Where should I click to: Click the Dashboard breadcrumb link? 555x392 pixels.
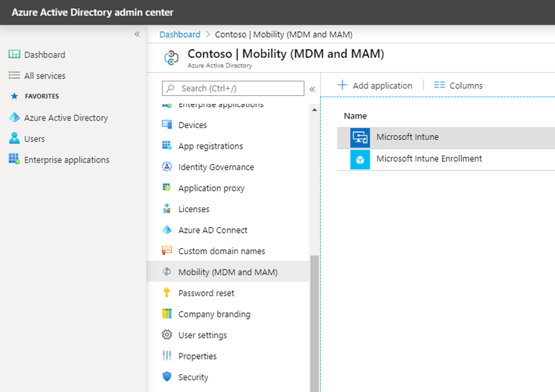(x=180, y=34)
